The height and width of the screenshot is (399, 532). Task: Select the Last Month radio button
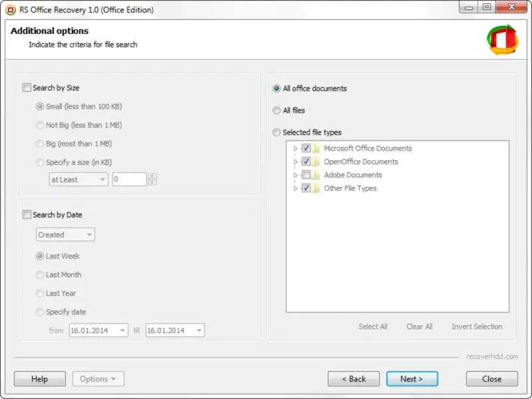pyautogui.click(x=40, y=275)
